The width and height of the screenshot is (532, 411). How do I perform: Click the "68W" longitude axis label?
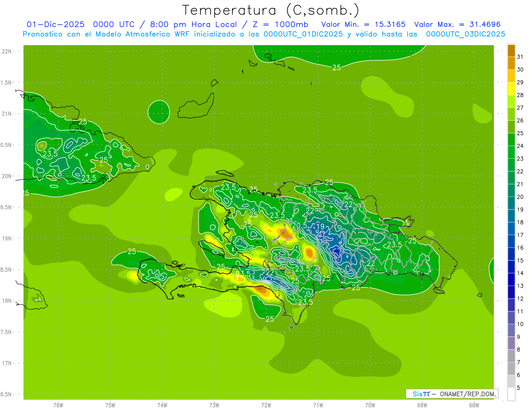(474, 405)
